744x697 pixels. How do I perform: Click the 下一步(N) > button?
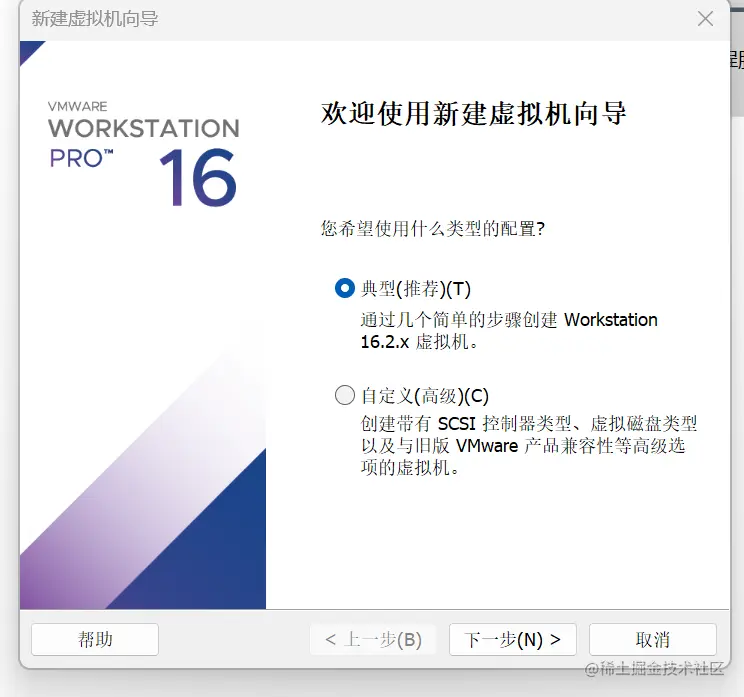tap(512, 640)
